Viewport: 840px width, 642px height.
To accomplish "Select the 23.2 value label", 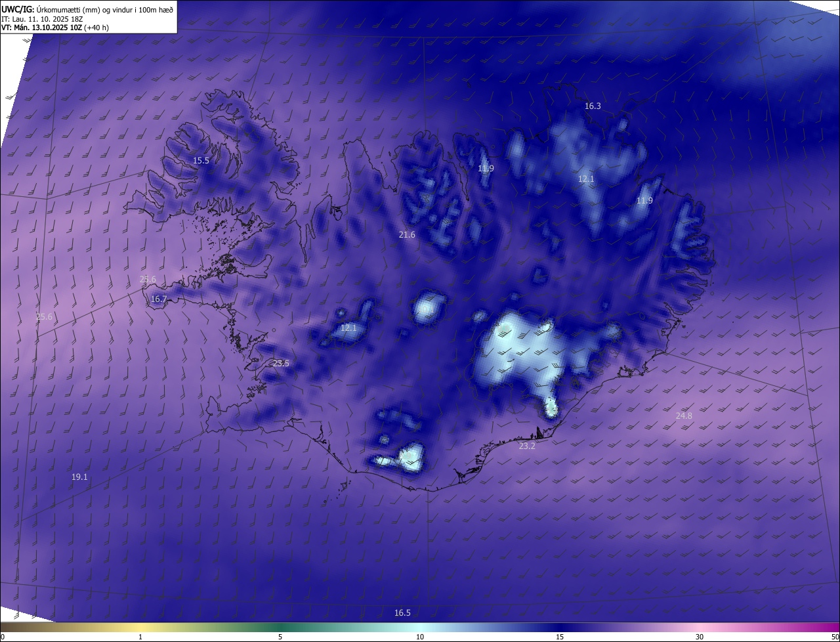I will [527, 446].
